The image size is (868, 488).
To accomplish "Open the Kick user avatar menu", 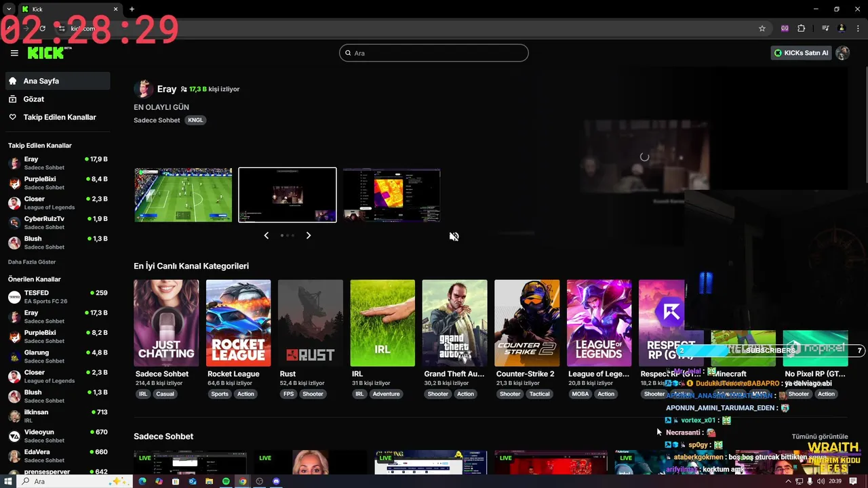I will [843, 53].
